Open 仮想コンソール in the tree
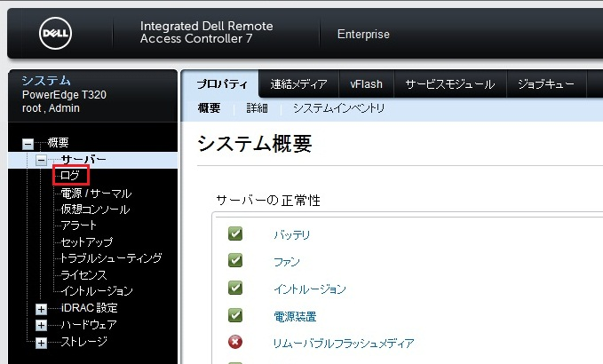603x364 pixels. coord(95,210)
